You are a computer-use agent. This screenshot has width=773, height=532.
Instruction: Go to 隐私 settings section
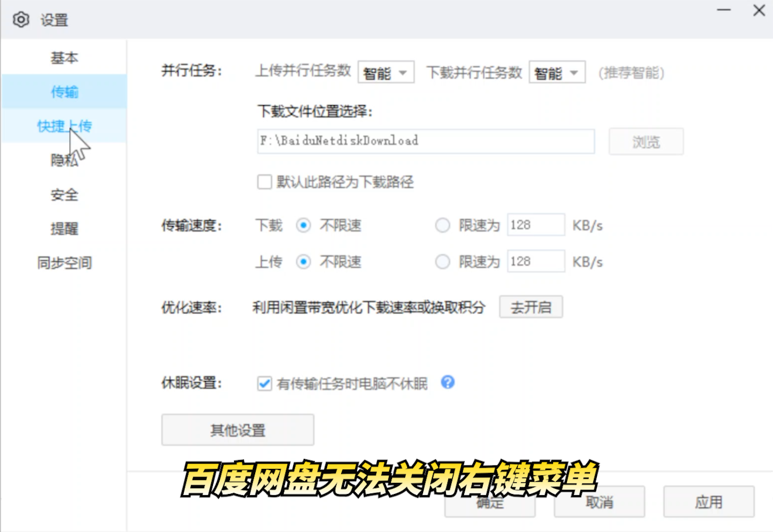click(x=64, y=160)
